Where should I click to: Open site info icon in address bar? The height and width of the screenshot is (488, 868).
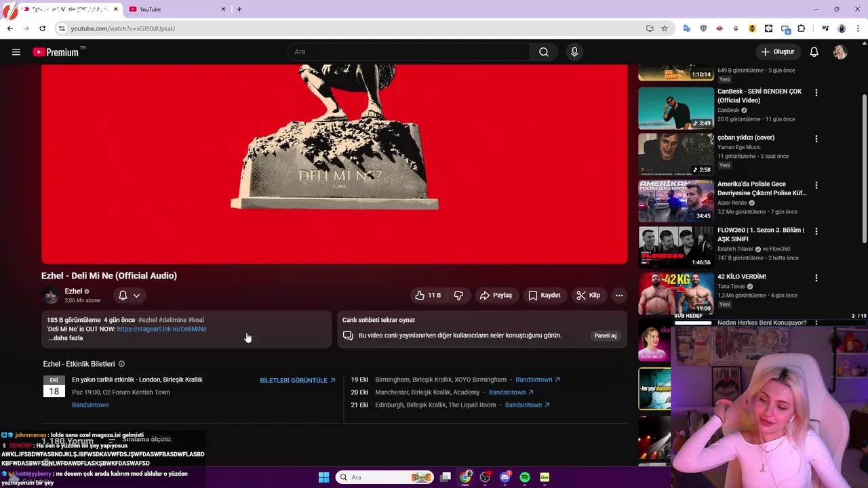click(x=62, y=28)
